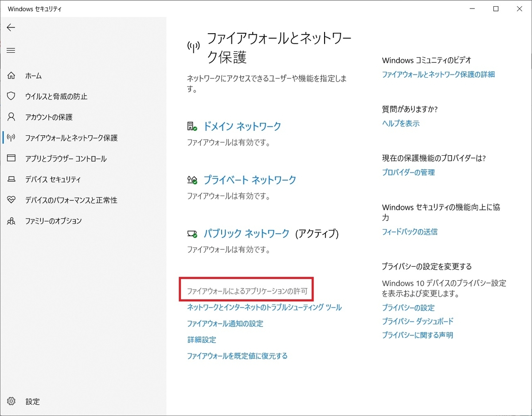Open the プライバシーの設定 link
The height and width of the screenshot is (416, 532).
(408, 308)
